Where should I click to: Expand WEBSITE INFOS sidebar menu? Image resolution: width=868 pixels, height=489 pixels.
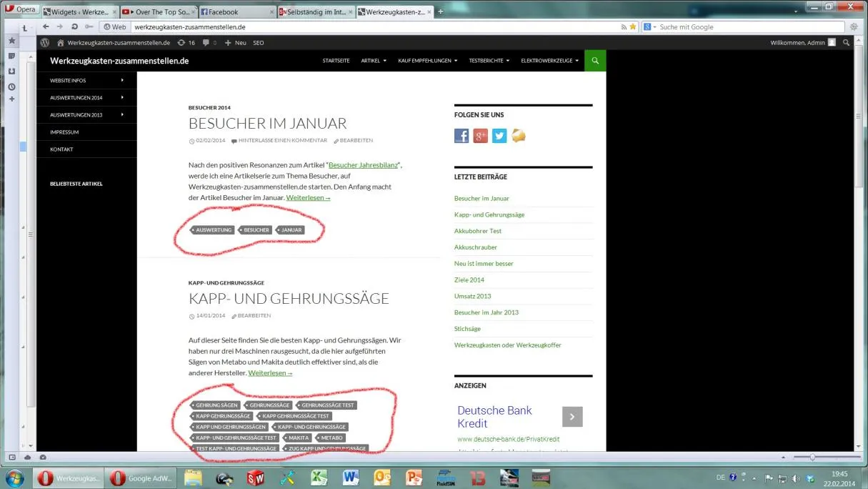pos(86,80)
